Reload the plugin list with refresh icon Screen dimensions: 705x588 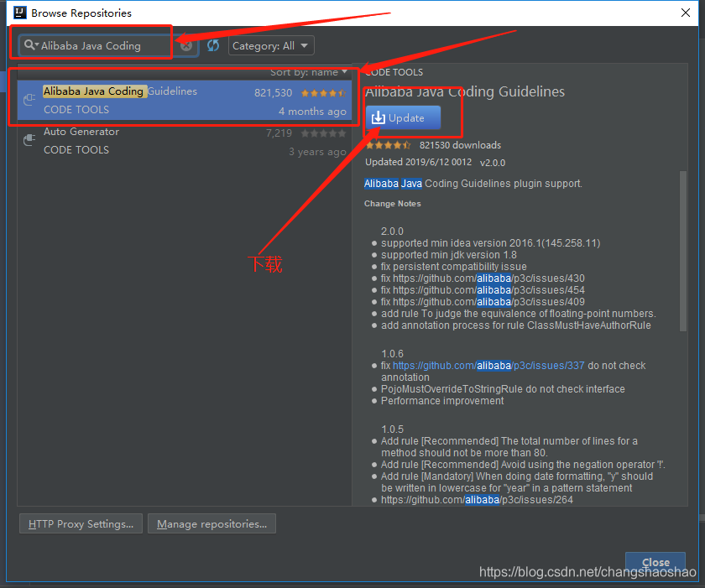(x=213, y=45)
